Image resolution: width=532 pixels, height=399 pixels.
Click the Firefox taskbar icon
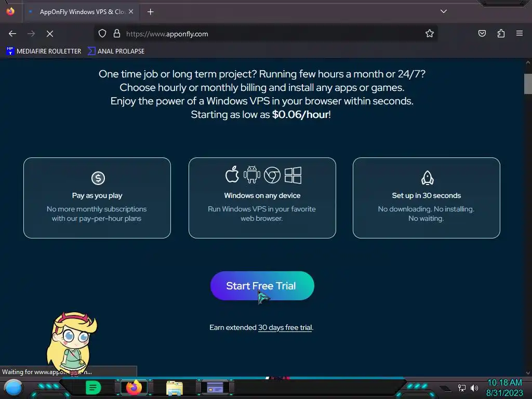(134, 388)
